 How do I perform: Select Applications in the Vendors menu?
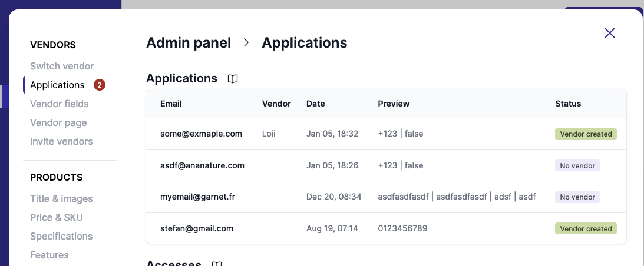click(57, 85)
